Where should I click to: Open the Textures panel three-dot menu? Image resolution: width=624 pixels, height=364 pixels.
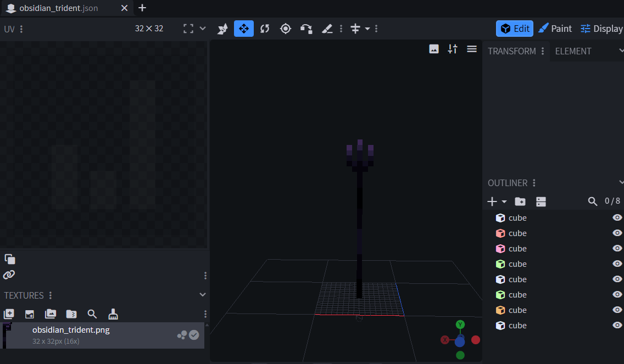50,295
